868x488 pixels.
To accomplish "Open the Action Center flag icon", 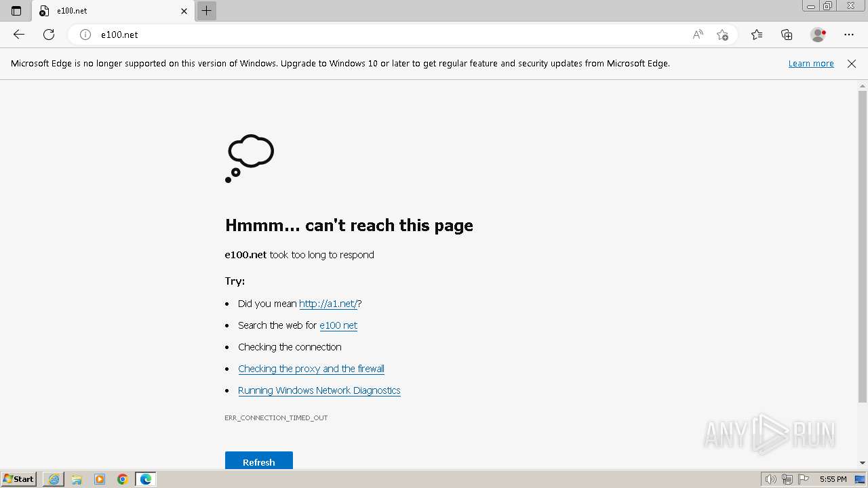I will 804,479.
